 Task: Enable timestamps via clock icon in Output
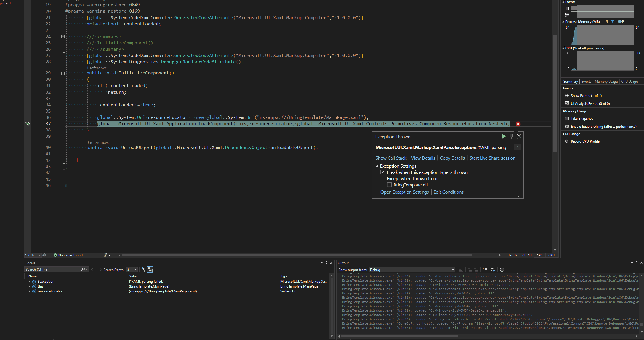pyautogui.click(x=502, y=270)
